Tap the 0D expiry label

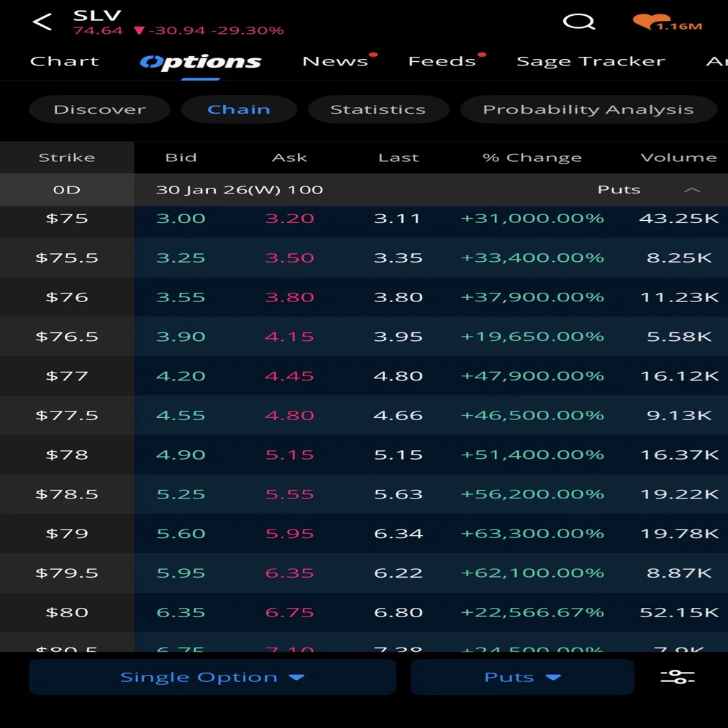coord(67,190)
